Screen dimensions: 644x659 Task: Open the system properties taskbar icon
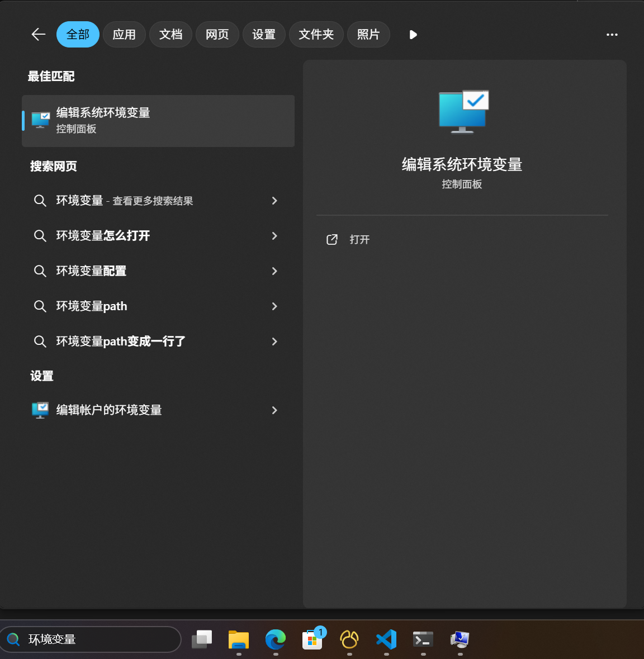(x=460, y=639)
